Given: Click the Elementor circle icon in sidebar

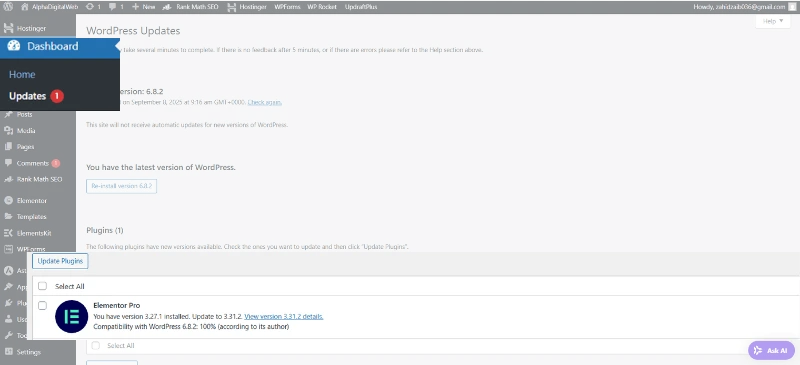Looking at the screenshot, I should click(x=8, y=201).
